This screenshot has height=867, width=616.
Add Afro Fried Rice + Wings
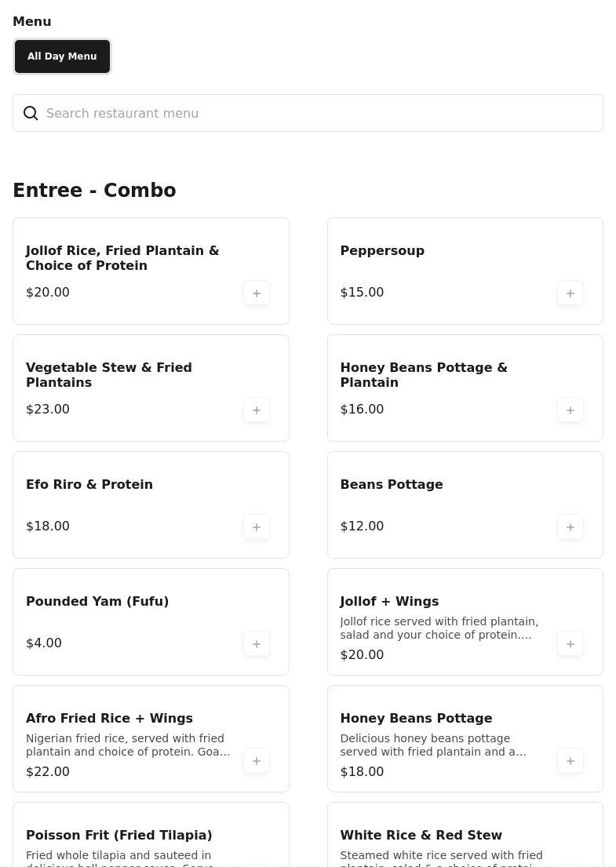point(257,761)
